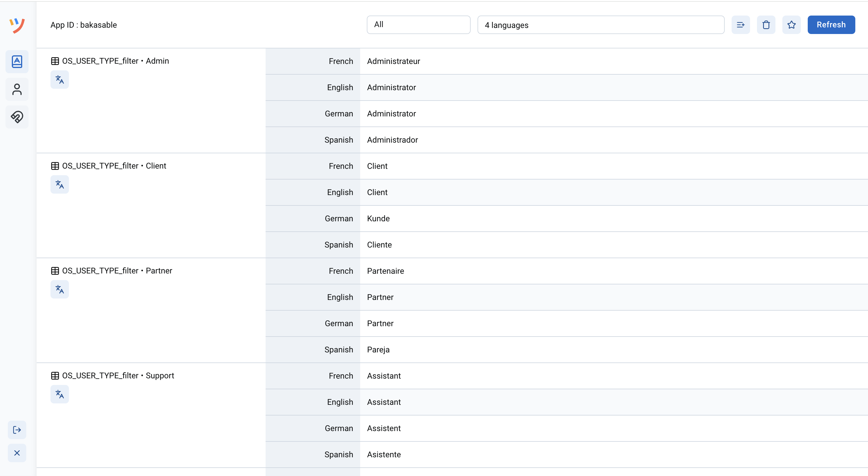
Task: Open the 4 languages selector
Action: click(x=600, y=24)
